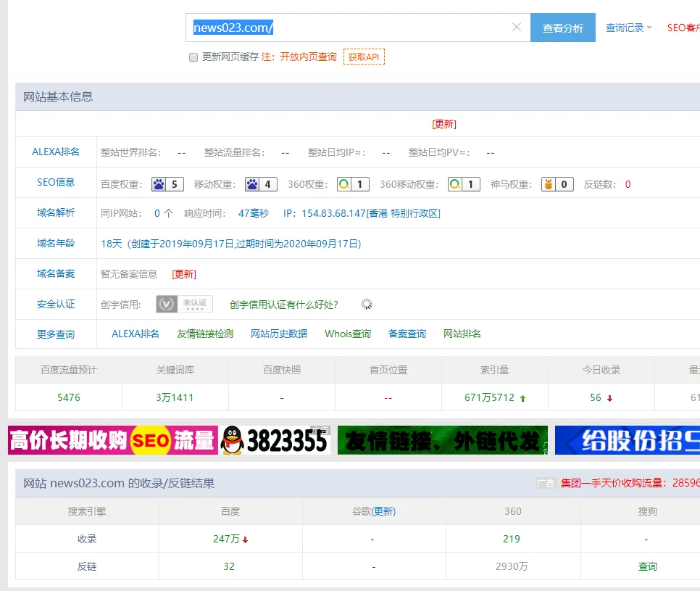Open the 安全认证 row label
The width and height of the screenshot is (700, 591).
pyautogui.click(x=56, y=305)
